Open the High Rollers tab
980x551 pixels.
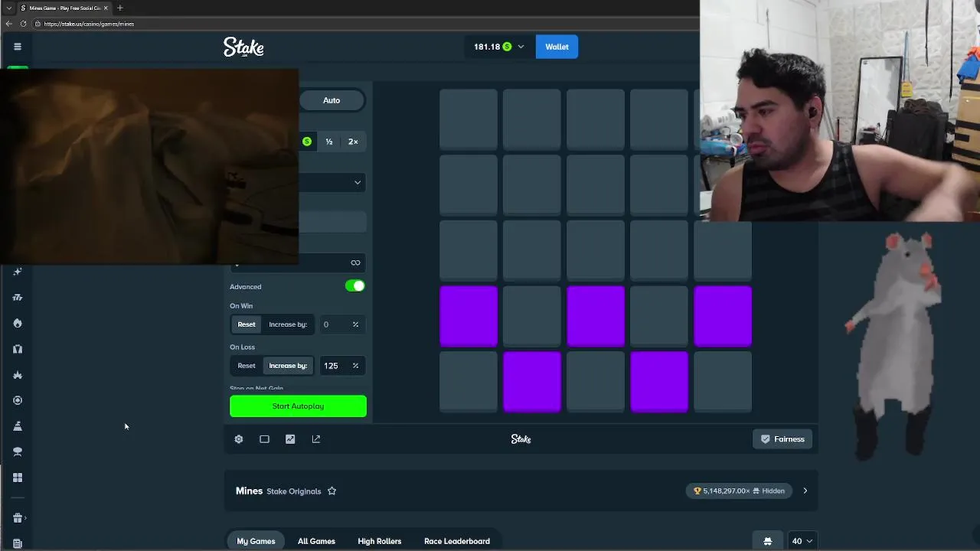pyautogui.click(x=379, y=541)
